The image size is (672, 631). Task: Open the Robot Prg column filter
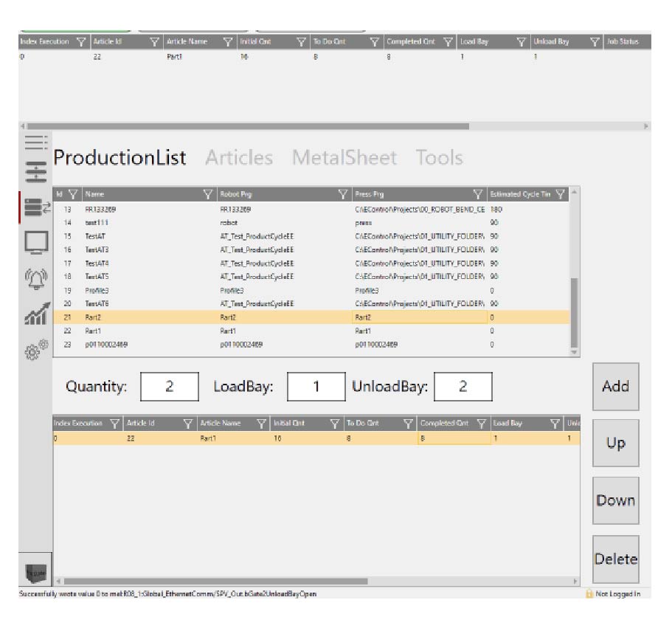tap(343, 195)
